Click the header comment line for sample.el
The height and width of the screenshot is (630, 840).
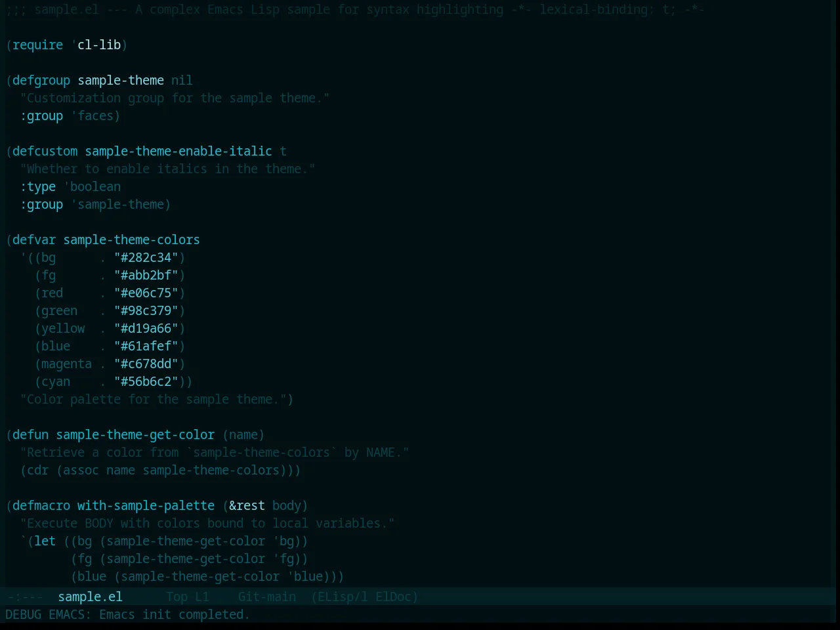pos(355,9)
